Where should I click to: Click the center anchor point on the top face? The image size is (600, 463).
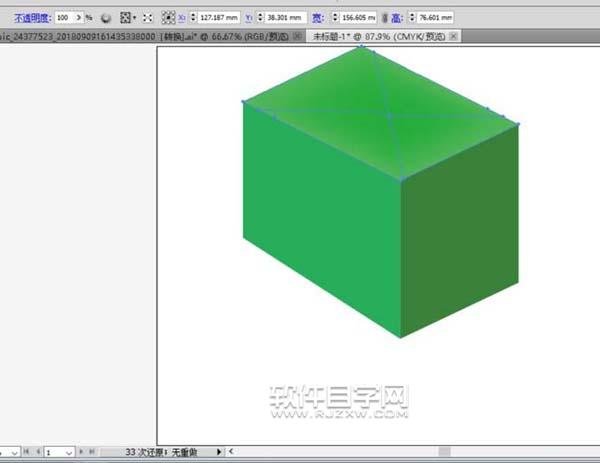[x=389, y=116]
